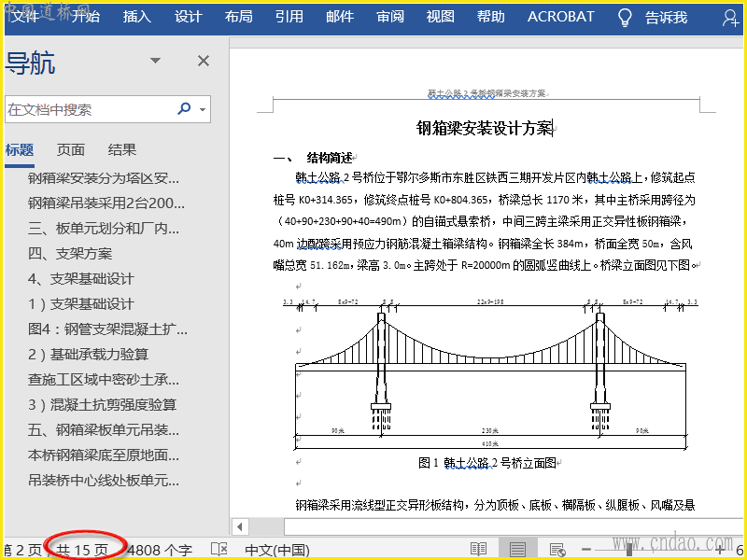Click the zoom out minus button
This screenshot has width=747, height=560.
tap(586, 550)
